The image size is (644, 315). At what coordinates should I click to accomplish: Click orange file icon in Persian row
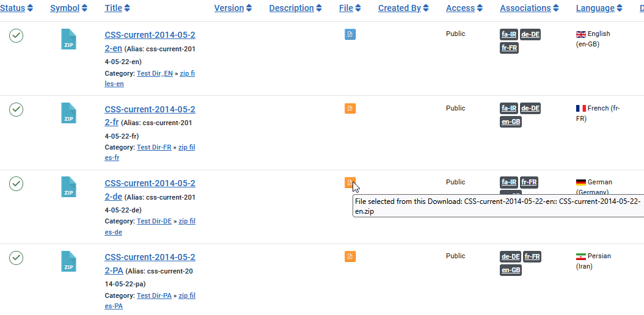point(350,257)
